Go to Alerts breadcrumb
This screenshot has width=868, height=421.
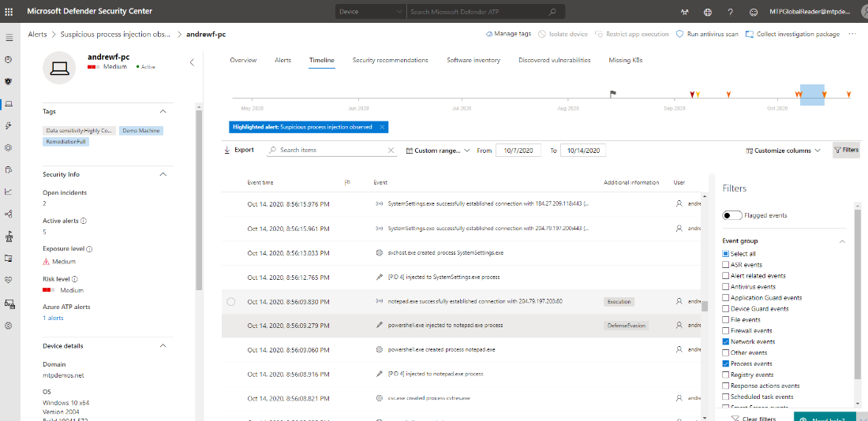pos(38,35)
